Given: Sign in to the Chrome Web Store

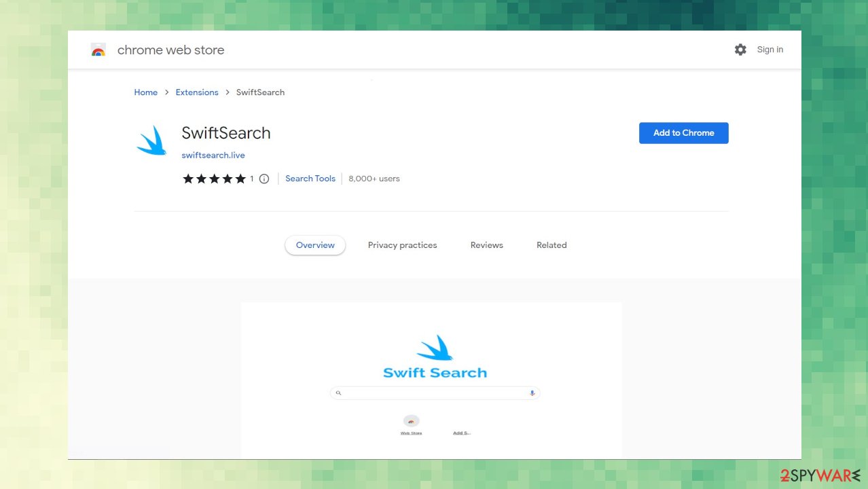Looking at the screenshot, I should (770, 49).
